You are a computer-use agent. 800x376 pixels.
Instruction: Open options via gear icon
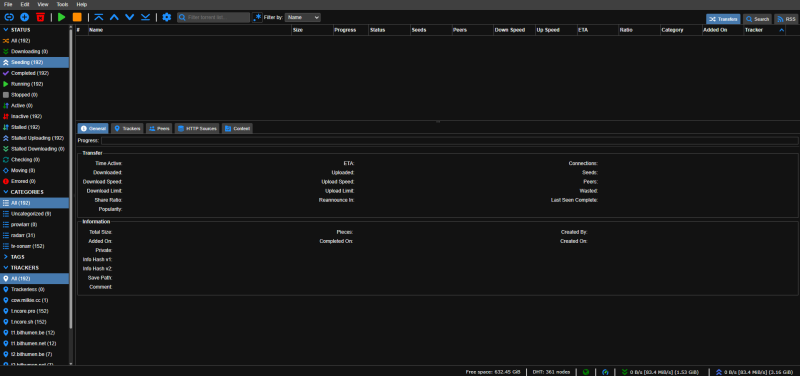(x=167, y=17)
